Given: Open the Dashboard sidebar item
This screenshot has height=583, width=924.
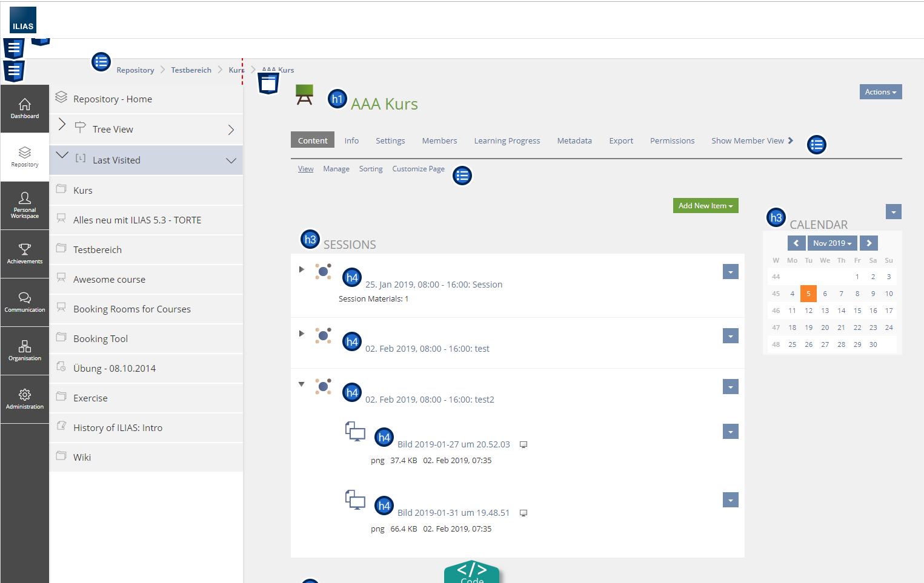Looking at the screenshot, I should pyautogui.click(x=25, y=108).
